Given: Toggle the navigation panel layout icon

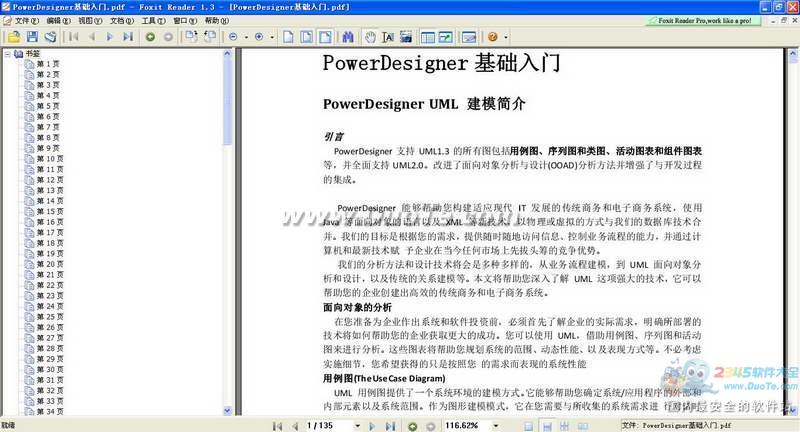Looking at the screenshot, I should [x=428, y=37].
